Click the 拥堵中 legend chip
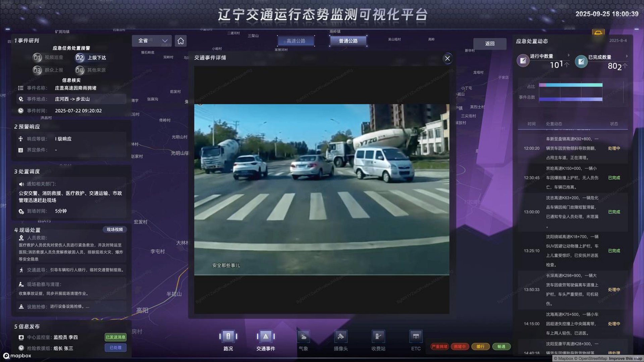 point(460,347)
